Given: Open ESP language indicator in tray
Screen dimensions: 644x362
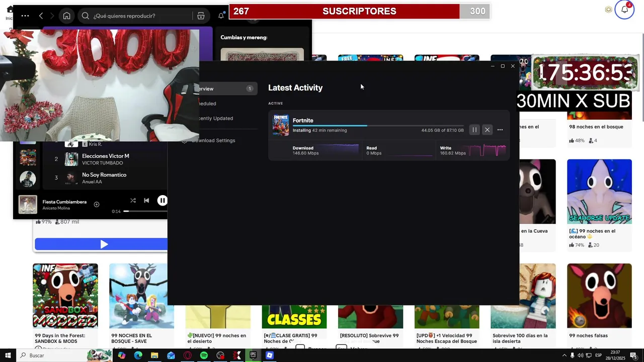Looking at the screenshot, I should [x=599, y=355].
